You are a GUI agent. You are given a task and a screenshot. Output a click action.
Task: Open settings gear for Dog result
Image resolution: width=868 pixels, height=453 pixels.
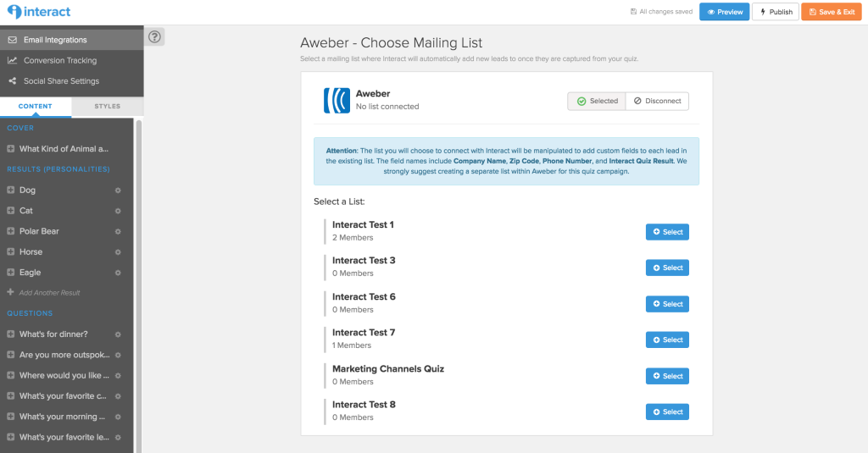118,191
